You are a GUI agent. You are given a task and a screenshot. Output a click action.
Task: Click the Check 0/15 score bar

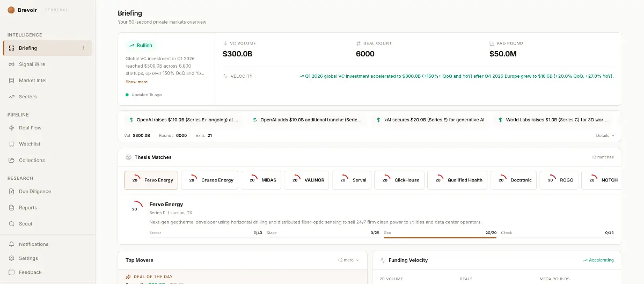(557, 234)
